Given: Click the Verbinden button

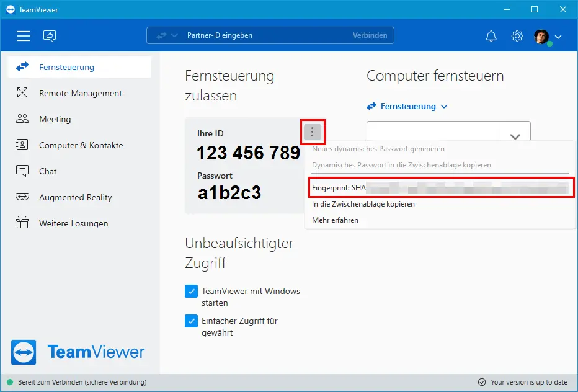Looking at the screenshot, I should pos(370,35).
